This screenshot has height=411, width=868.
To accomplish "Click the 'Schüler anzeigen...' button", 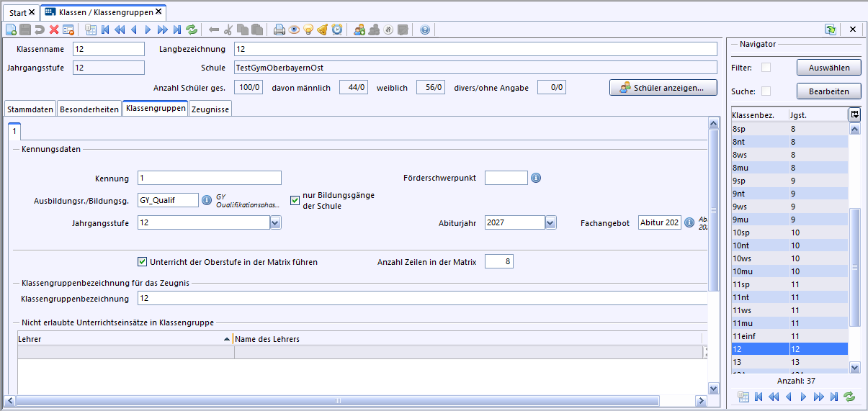I will coord(663,88).
